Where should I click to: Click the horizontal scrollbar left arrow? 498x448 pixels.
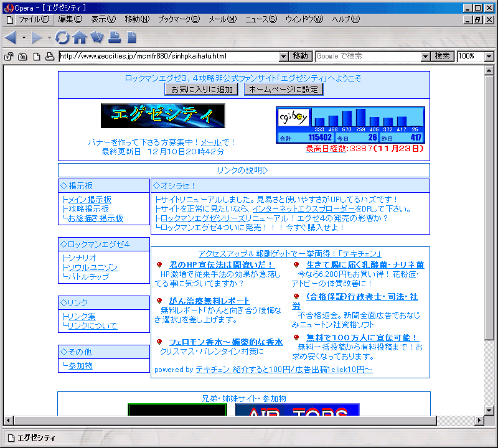(8, 421)
